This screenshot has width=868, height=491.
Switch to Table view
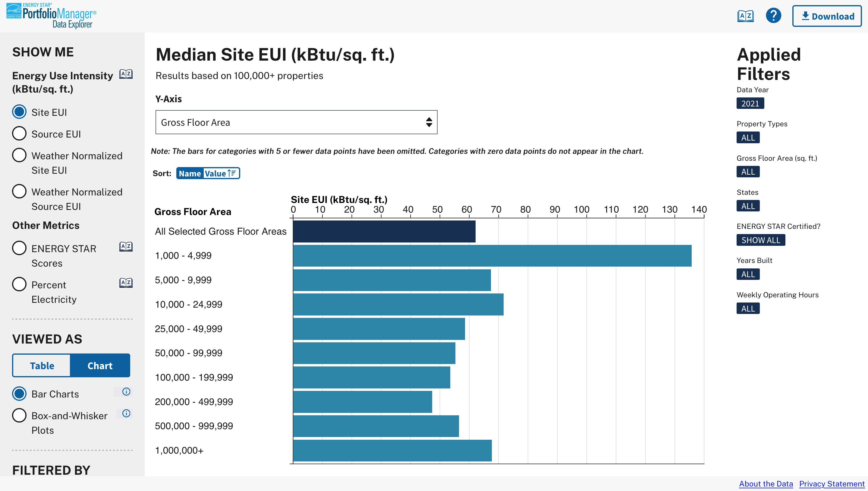tap(41, 365)
